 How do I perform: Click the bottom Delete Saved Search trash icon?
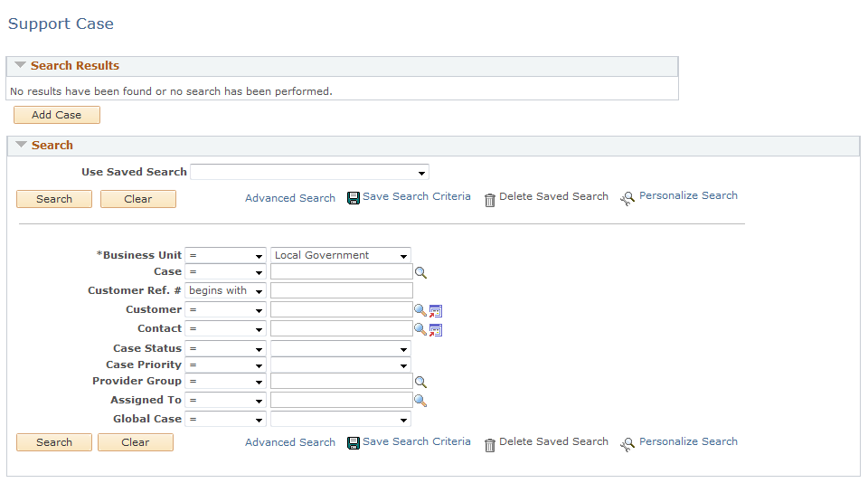[490, 445]
